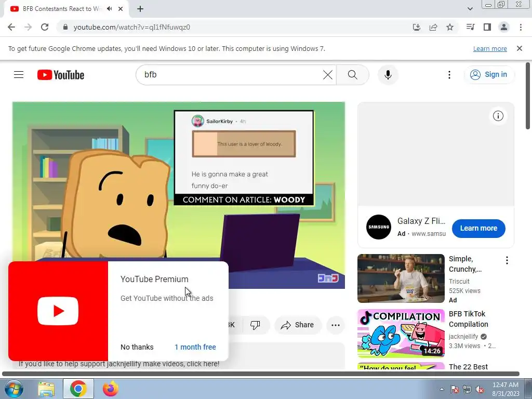Clear the search box text
The width and height of the screenshot is (532, 399).
[x=328, y=75]
